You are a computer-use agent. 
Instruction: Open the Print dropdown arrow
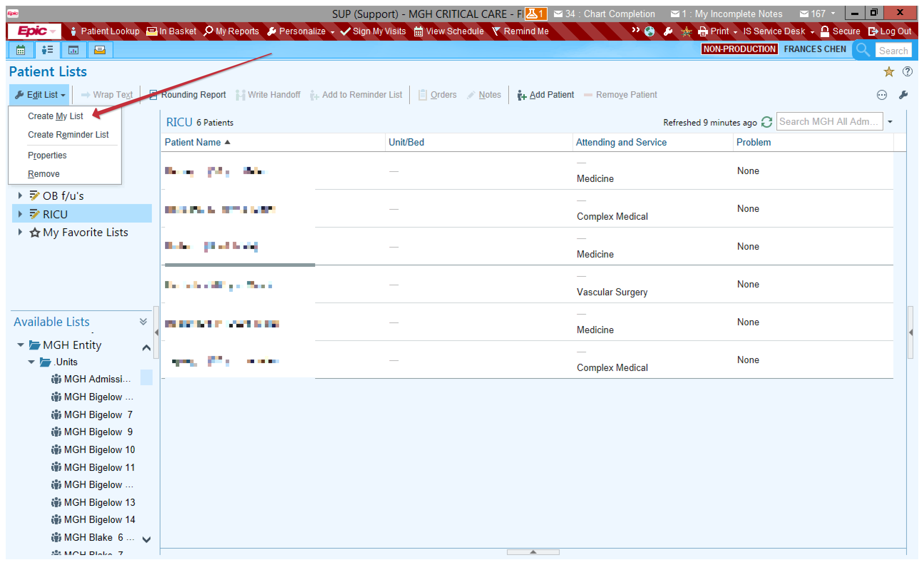coord(735,32)
